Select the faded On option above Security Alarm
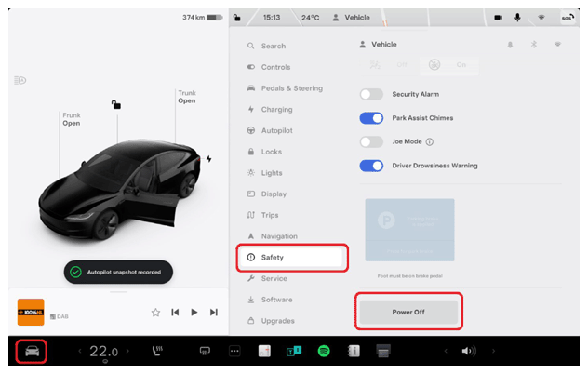The image size is (588, 374). [x=449, y=65]
